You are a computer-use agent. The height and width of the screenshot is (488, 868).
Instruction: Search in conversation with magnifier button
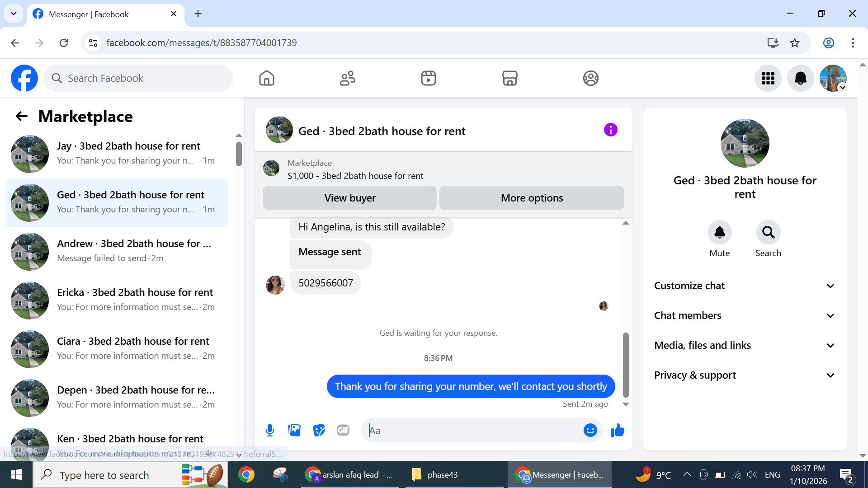click(x=768, y=233)
